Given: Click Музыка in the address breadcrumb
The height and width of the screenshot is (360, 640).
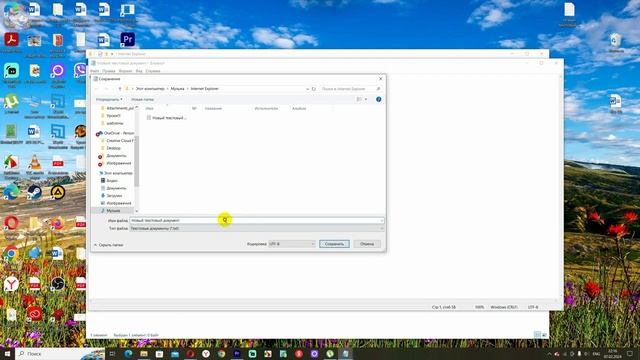Looking at the screenshot, I should [x=178, y=89].
